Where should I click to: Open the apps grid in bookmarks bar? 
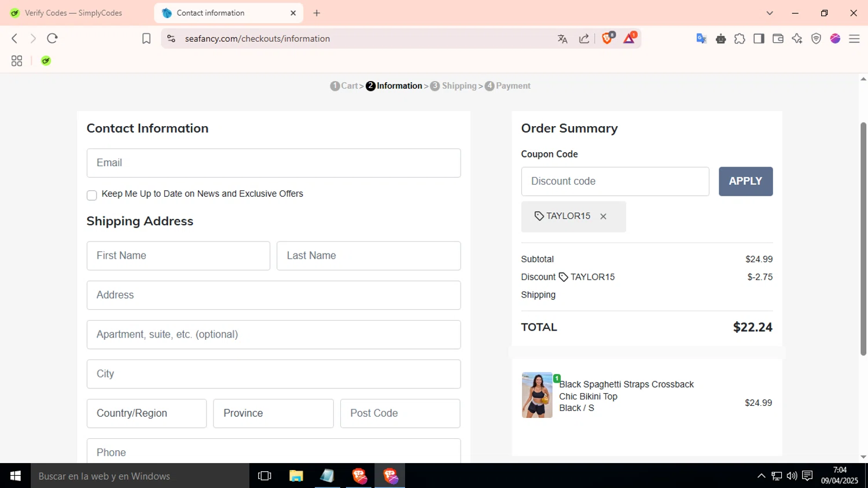(x=17, y=61)
